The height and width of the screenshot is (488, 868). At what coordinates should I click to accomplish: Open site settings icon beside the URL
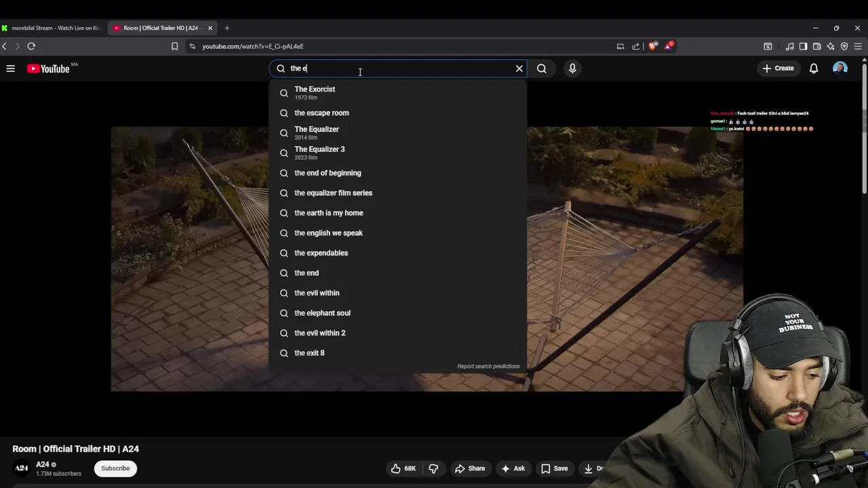point(193,46)
